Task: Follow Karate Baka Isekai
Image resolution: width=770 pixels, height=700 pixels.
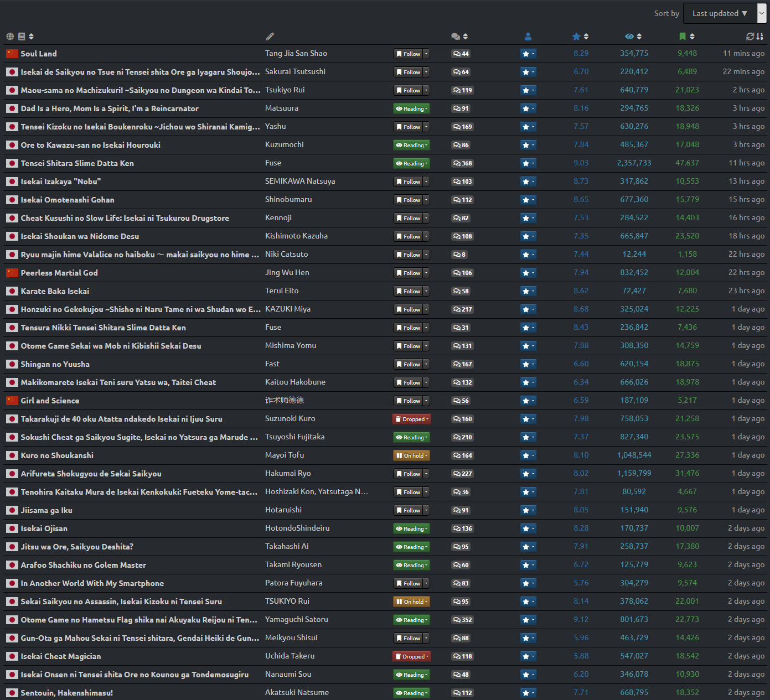Action: click(408, 291)
